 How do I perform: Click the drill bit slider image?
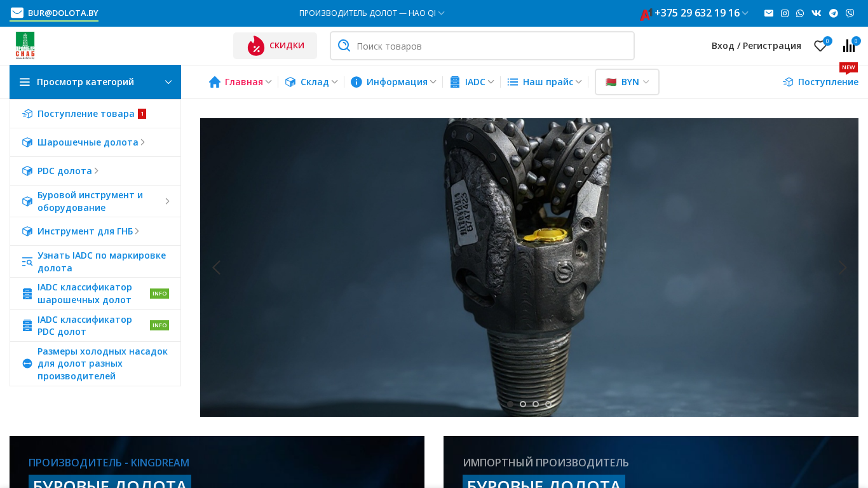(x=529, y=268)
